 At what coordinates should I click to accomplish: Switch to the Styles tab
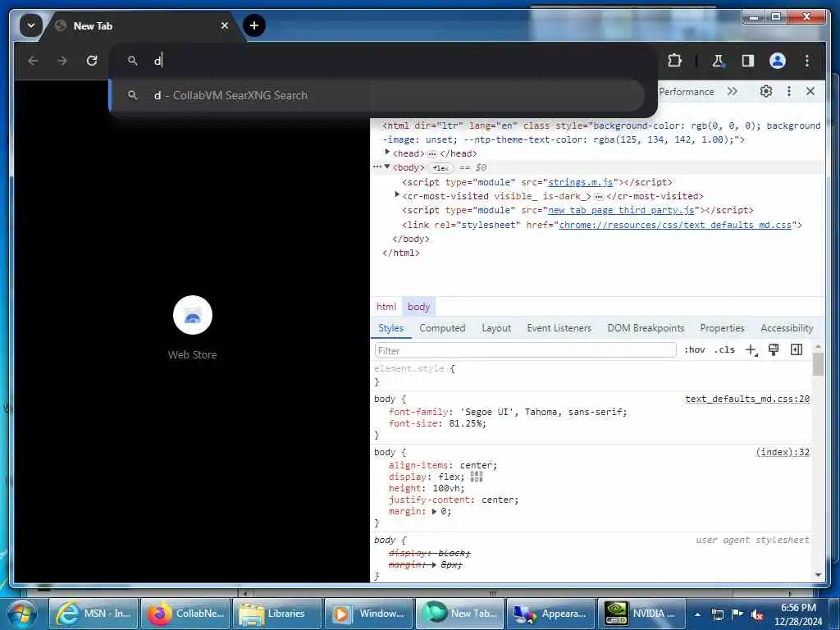391,328
